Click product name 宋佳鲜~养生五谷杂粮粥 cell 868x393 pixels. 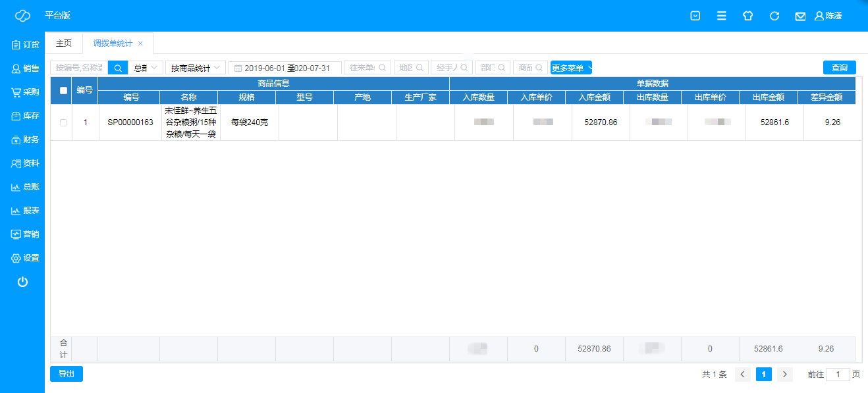tap(191, 122)
